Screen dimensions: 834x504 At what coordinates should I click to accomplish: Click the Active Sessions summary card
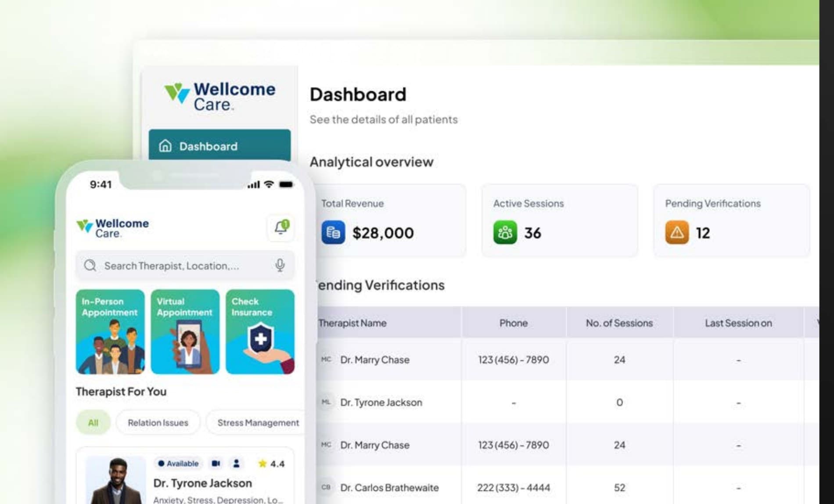[x=560, y=220]
